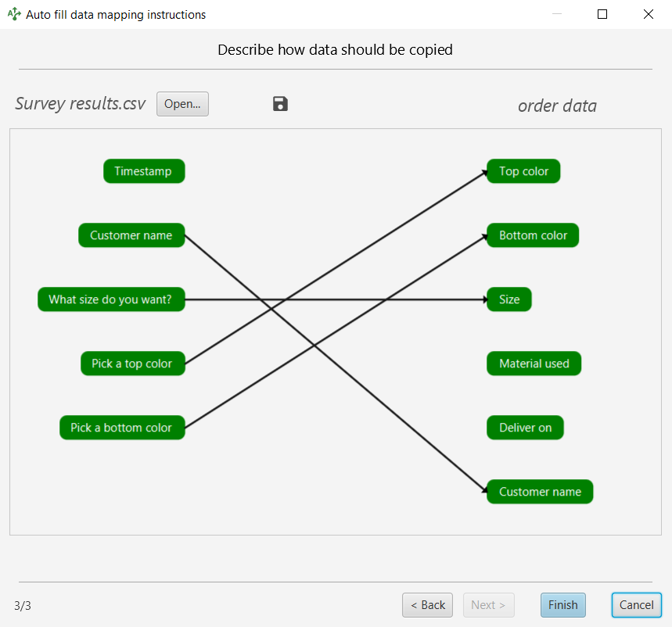Cancel the auto fill mapping dialog
Image resolution: width=672 pixels, height=627 pixels.
tap(637, 605)
